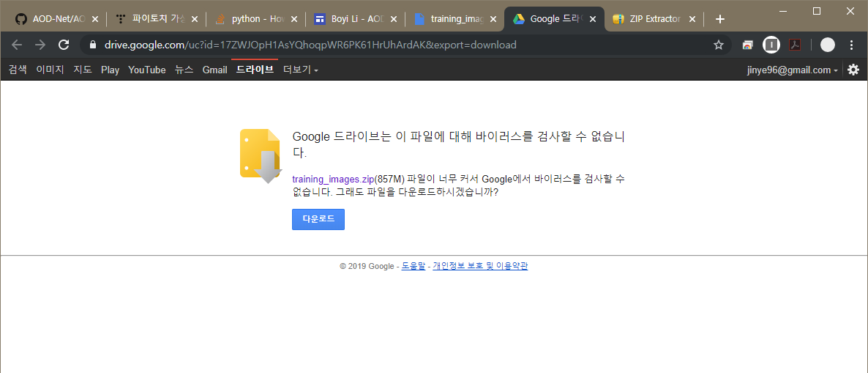868x373 pixels.
Task: Close the 파이토치 tab
Action: tap(194, 19)
